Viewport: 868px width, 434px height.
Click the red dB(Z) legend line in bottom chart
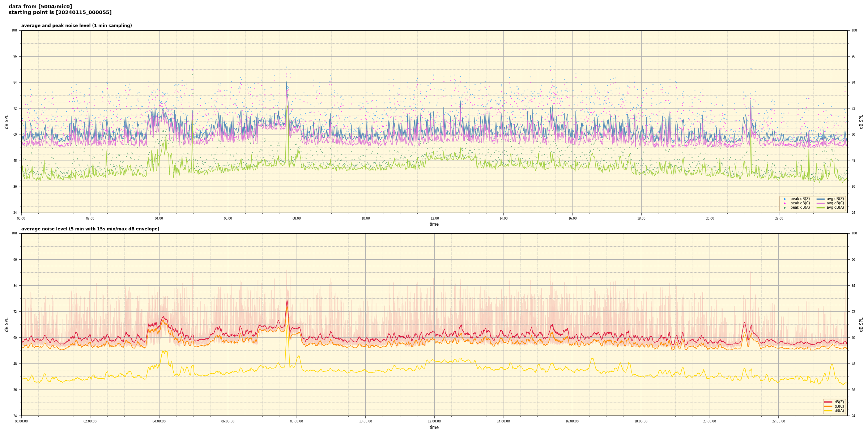828,402
